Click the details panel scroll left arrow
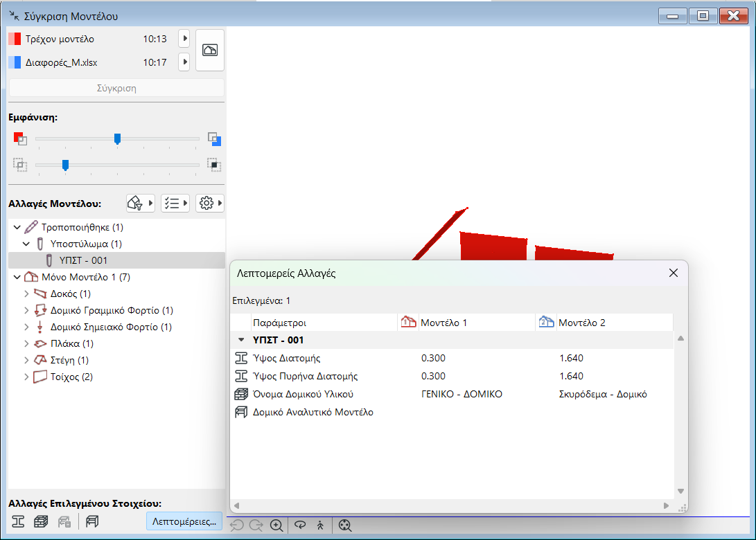The width and height of the screenshot is (756, 540). click(x=237, y=506)
